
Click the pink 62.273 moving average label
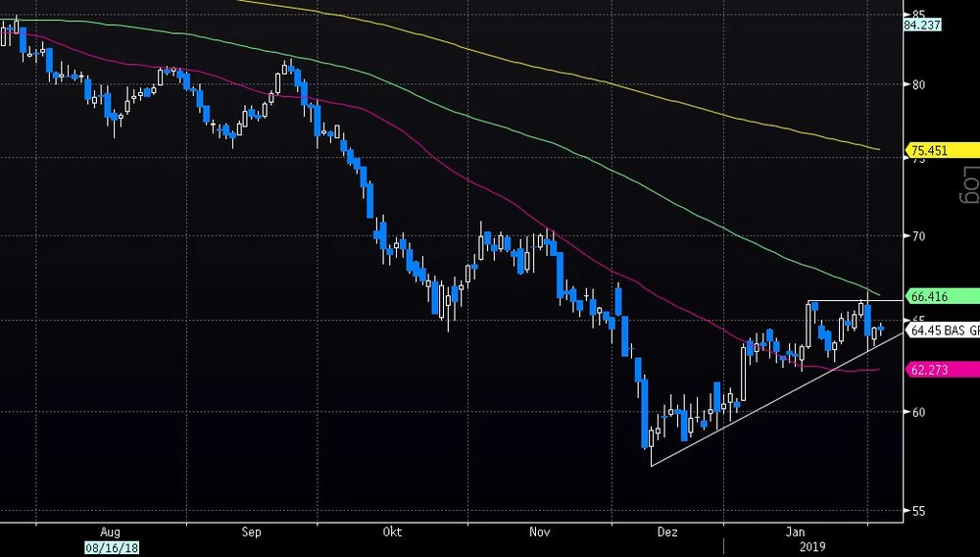(928, 370)
